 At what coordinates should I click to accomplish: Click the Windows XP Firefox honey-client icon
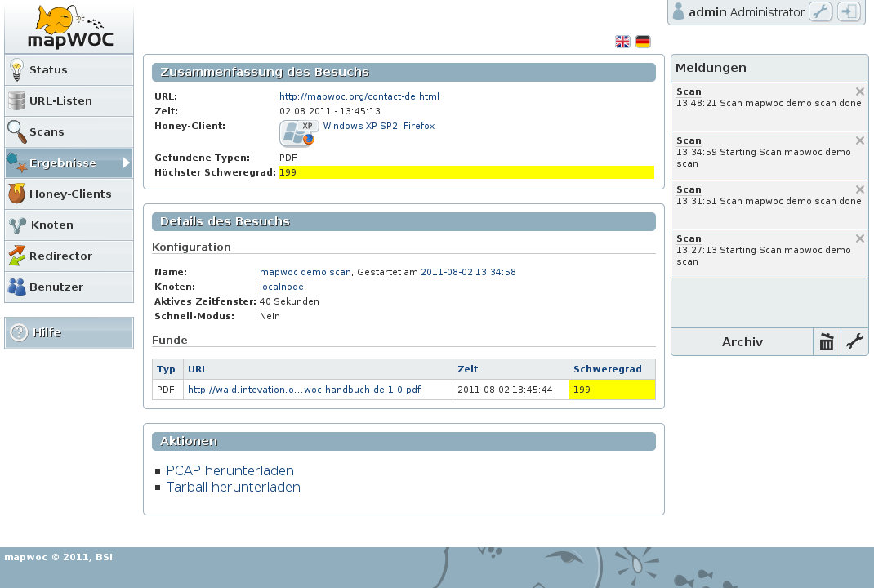click(x=298, y=134)
